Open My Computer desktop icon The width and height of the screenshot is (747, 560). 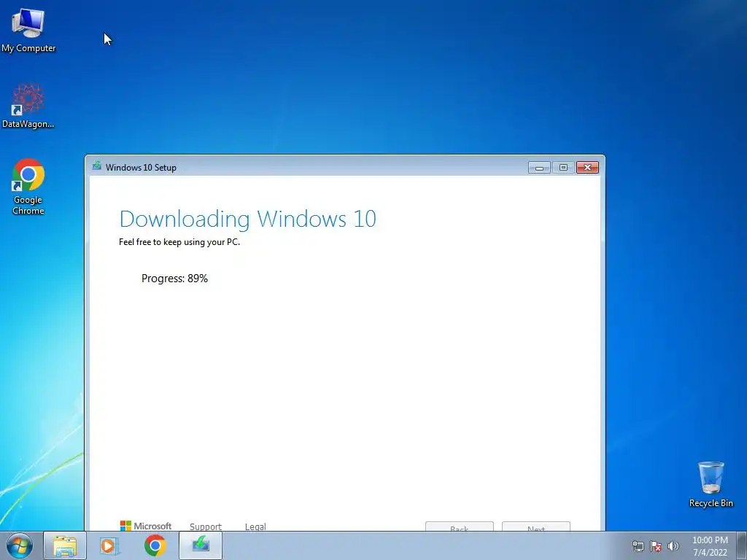[x=28, y=29]
